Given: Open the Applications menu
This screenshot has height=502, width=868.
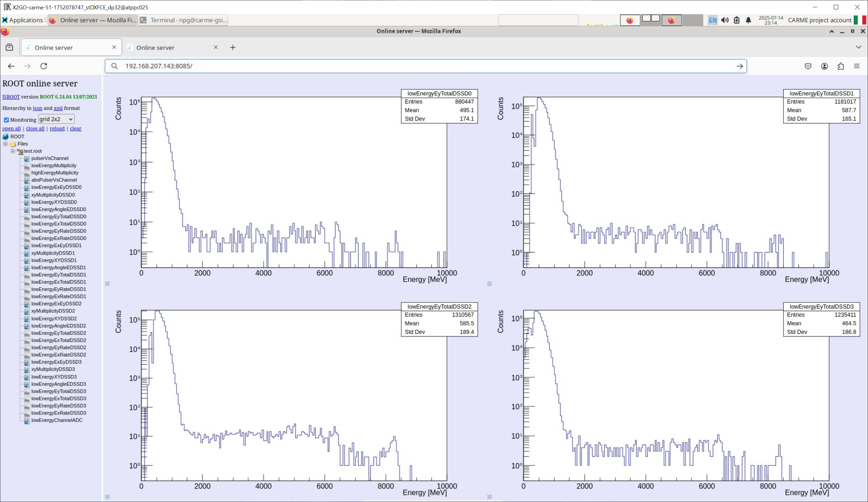Looking at the screenshot, I should pyautogui.click(x=23, y=20).
